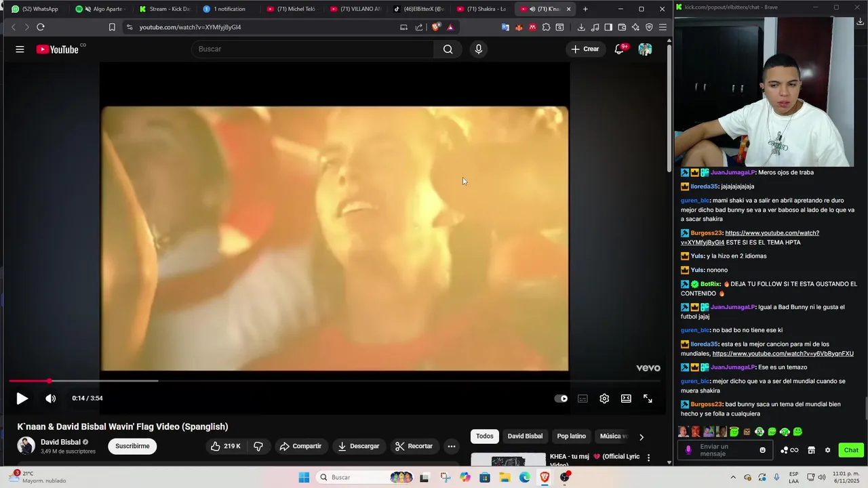
Task: Open Burgoss23's YouTube link in chat
Action: (750, 237)
